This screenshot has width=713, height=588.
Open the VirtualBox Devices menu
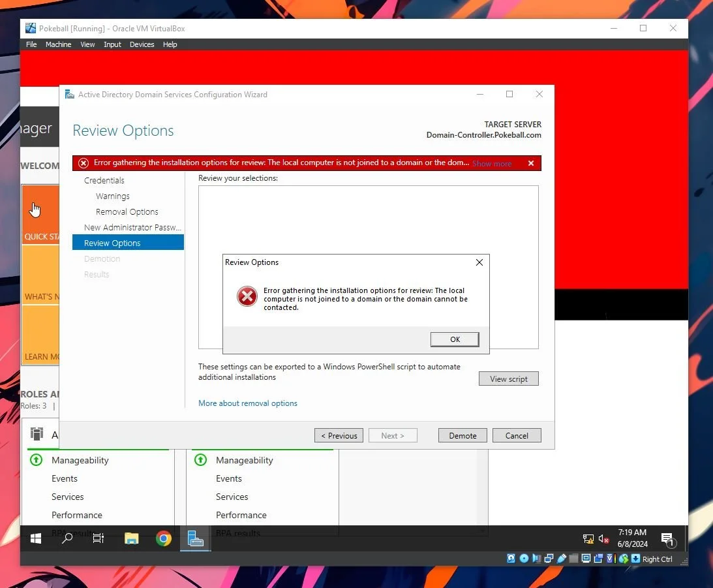(x=142, y=44)
